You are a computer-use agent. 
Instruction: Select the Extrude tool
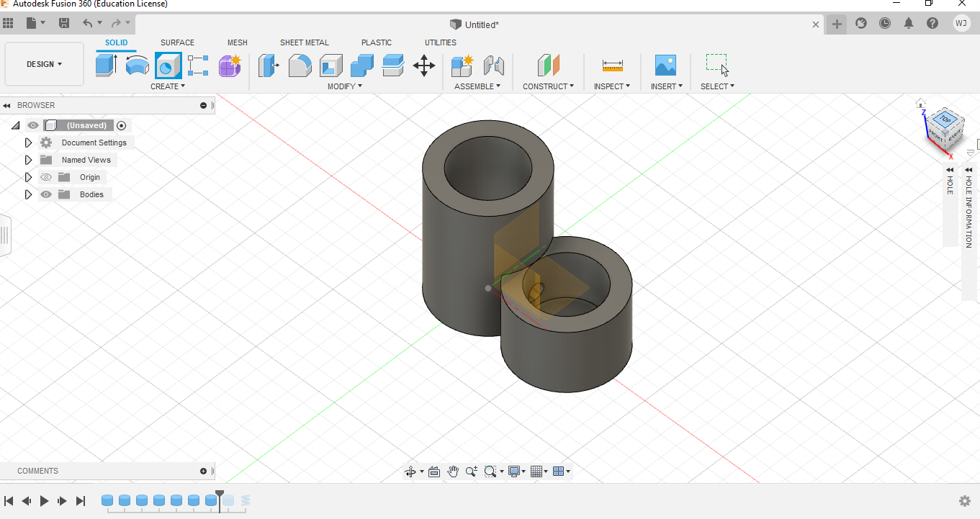pos(106,65)
